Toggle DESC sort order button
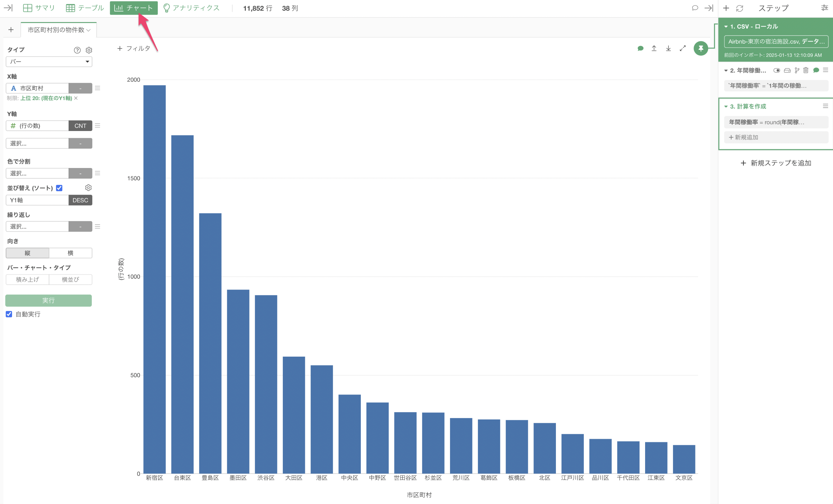This screenshot has height=504, width=833. [80, 200]
